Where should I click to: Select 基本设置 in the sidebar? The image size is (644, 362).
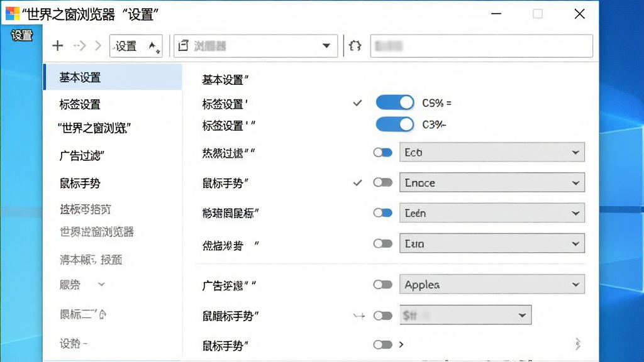coord(113,77)
